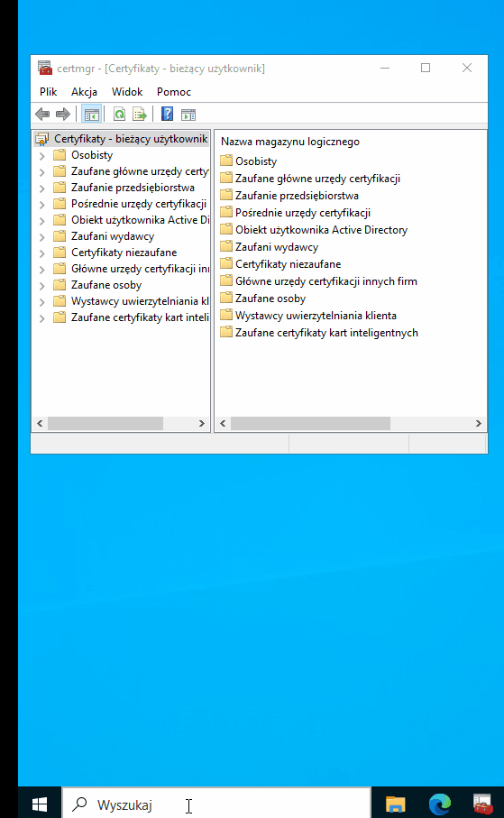Expand the Certyfikaty niezaufane tree node
The image size is (504, 818).
pyautogui.click(x=42, y=253)
